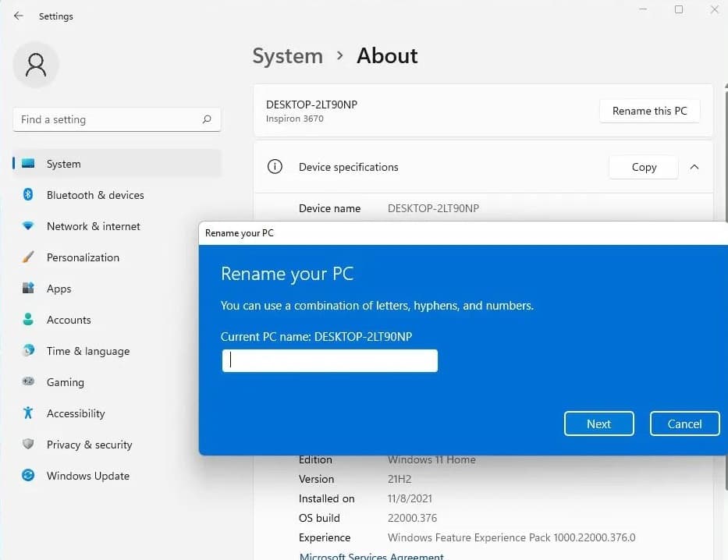Viewport: 728px width, 560px height.
Task: Click the Find a setting search box
Action: coord(109,119)
